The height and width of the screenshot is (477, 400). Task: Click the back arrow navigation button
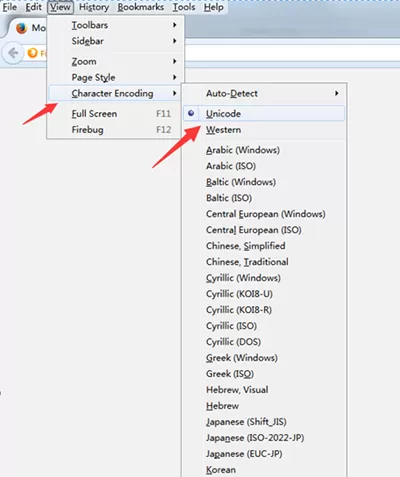coord(13,53)
